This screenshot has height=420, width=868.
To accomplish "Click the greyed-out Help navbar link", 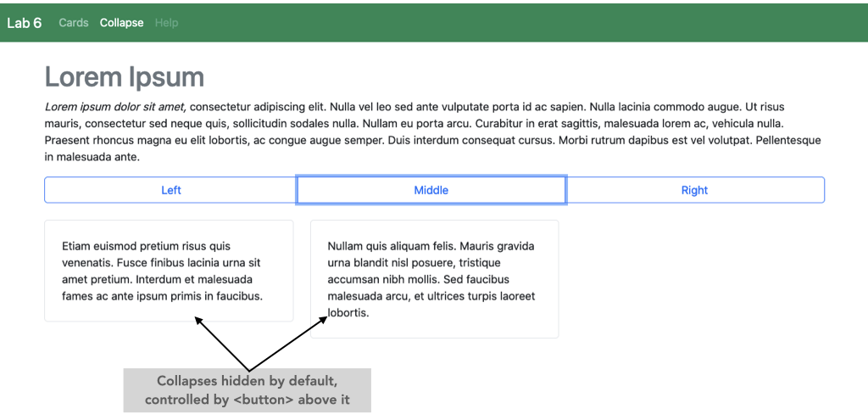I will (x=166, y=23).
